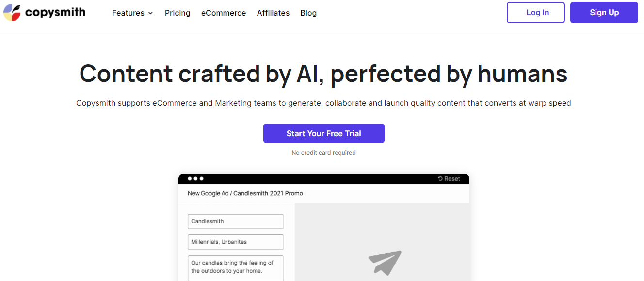Open the Blog link

[x=308, y=13]
